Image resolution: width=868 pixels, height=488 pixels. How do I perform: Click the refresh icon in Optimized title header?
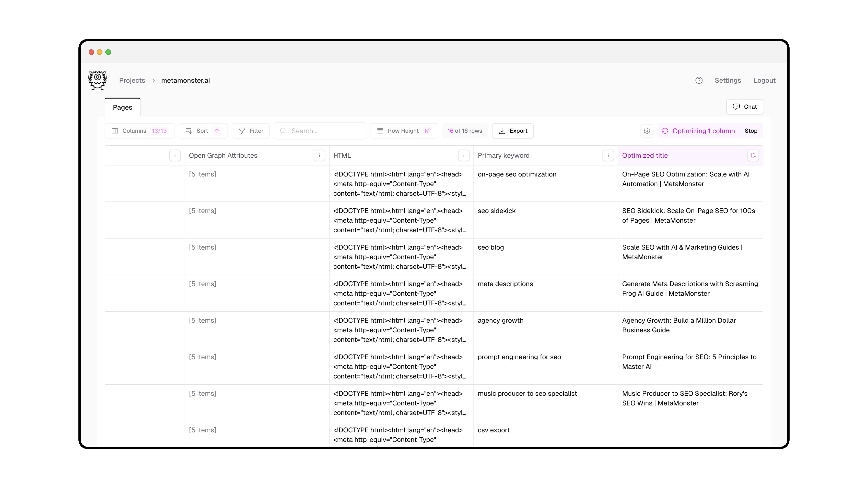coord(753,155)
